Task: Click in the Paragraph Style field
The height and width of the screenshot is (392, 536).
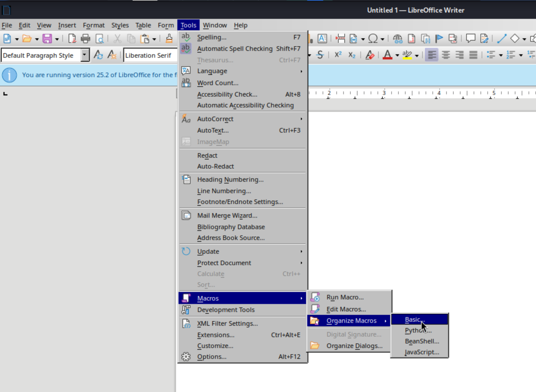Action: point(41,55)
